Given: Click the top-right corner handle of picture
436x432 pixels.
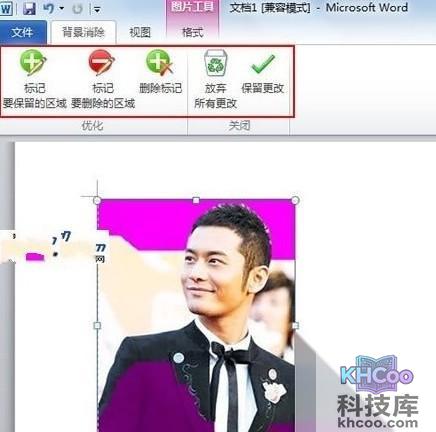Looking at the screenshot, I should 295,200.
